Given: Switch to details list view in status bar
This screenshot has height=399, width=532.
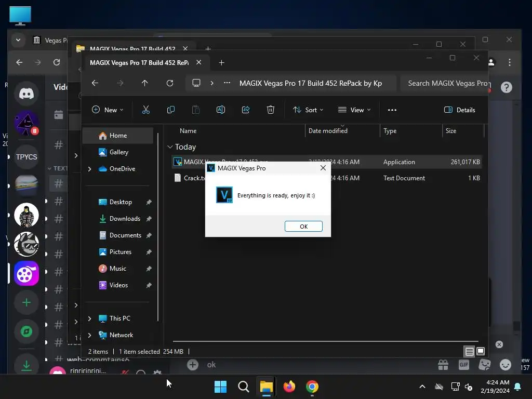Looking at the screenshot, I should 469,352.
